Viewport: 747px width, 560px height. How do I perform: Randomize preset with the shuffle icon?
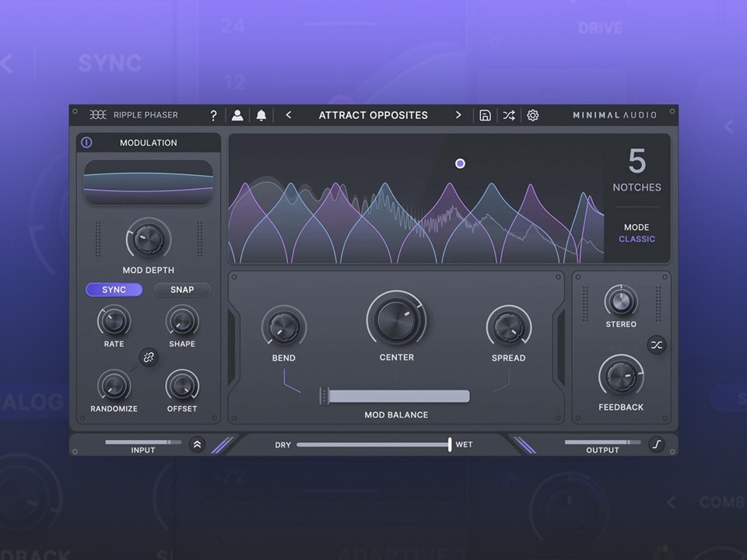(509, 115)
